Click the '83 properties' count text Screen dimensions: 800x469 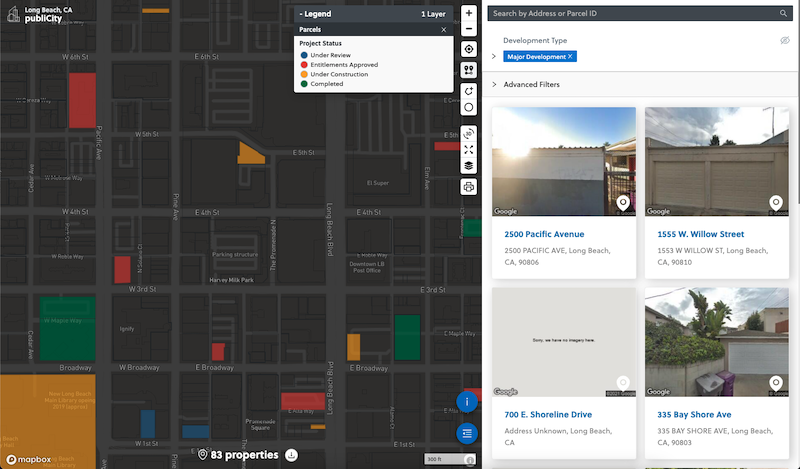244,455
